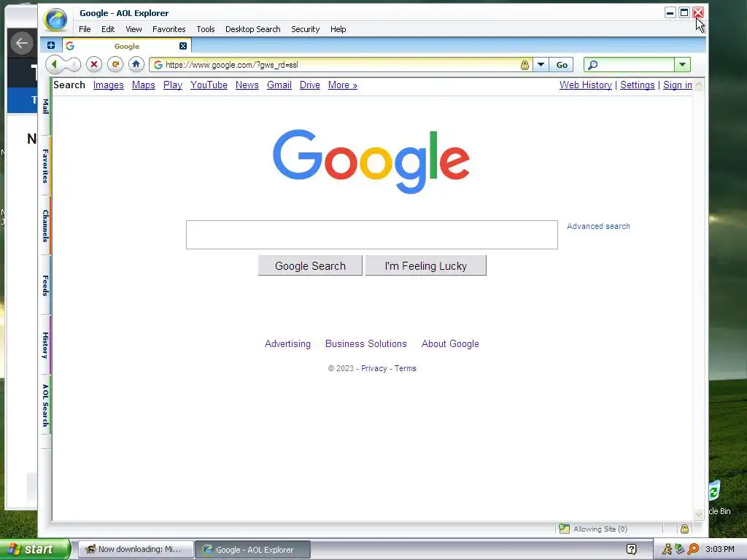The height and width of the screenshot is (560, 747).
Task: Switch to Now downloading taskbar item
Action: click(x=135, y=550)
